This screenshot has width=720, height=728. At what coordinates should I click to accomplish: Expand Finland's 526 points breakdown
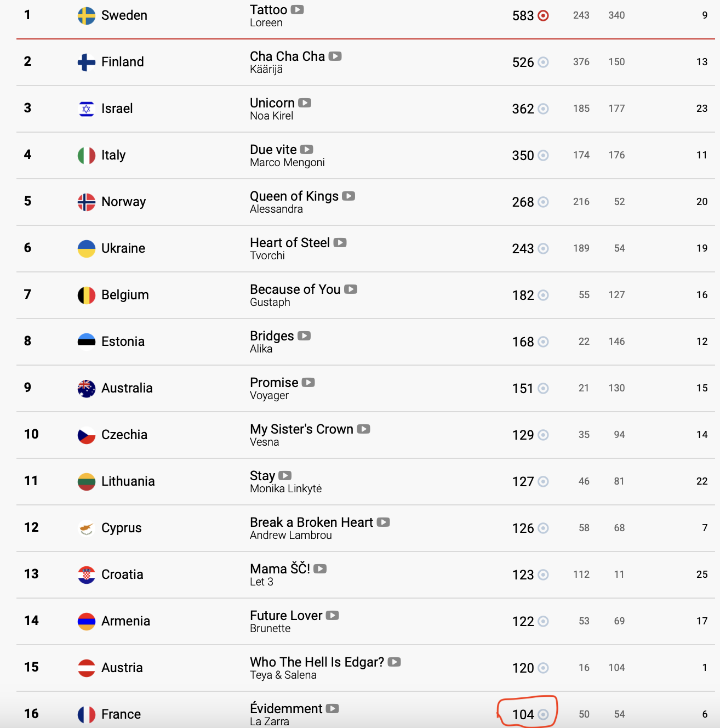click(543, 62)
